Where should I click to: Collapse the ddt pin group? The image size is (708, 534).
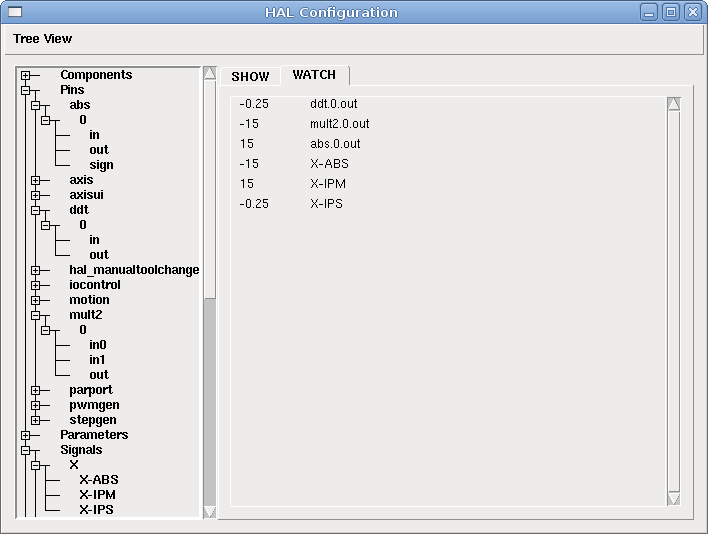click(x=36, y=210)
